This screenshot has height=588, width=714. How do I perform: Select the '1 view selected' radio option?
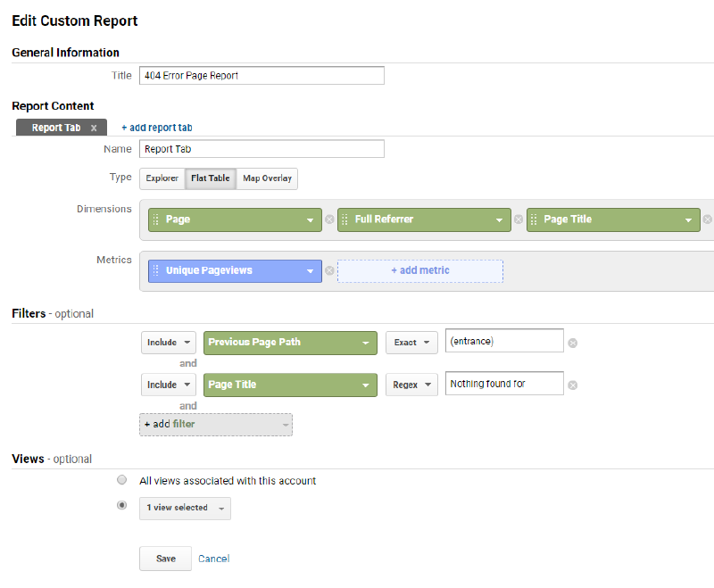click(x=121, y=505)
